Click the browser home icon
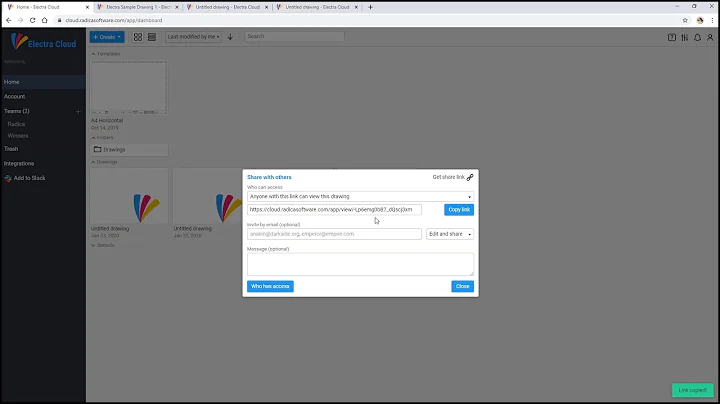720x404 pixels. point(45,20)
